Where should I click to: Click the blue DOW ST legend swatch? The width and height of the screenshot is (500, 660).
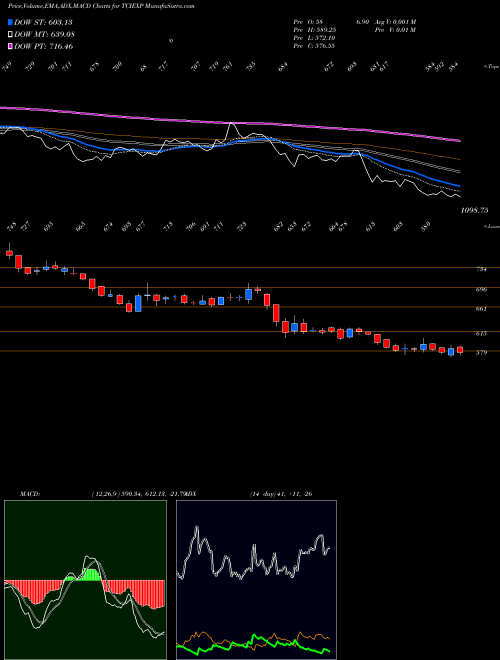(x=11, y=22)
